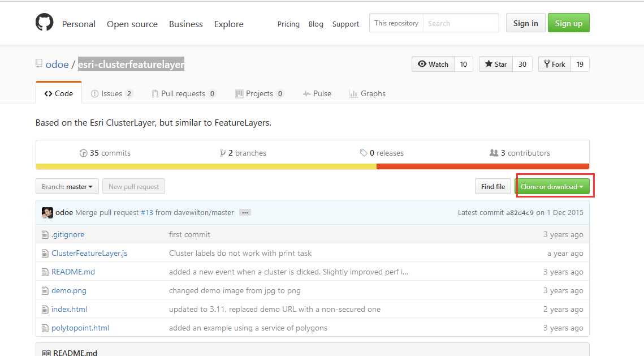The image size is (644, 356).
Task: View the 35 commits
Action: [105, 153]
